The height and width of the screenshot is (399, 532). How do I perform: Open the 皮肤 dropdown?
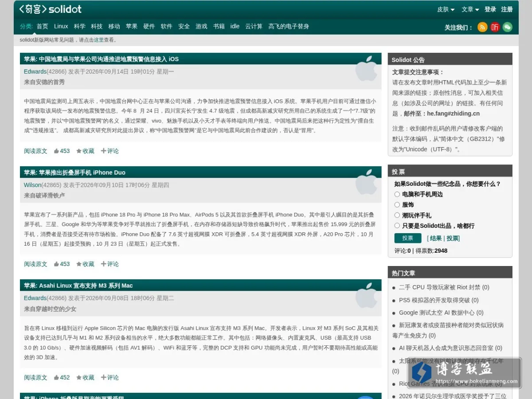click(x=446, y=9)
